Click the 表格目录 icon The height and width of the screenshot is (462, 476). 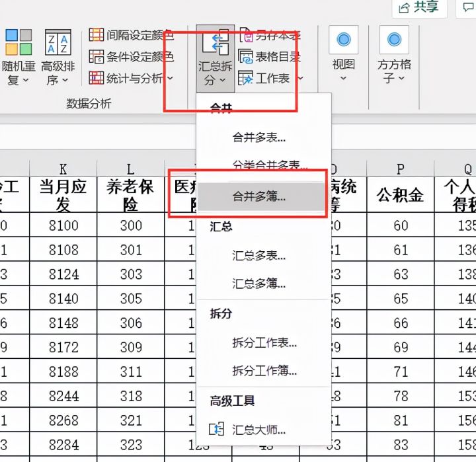pos(245,56)
